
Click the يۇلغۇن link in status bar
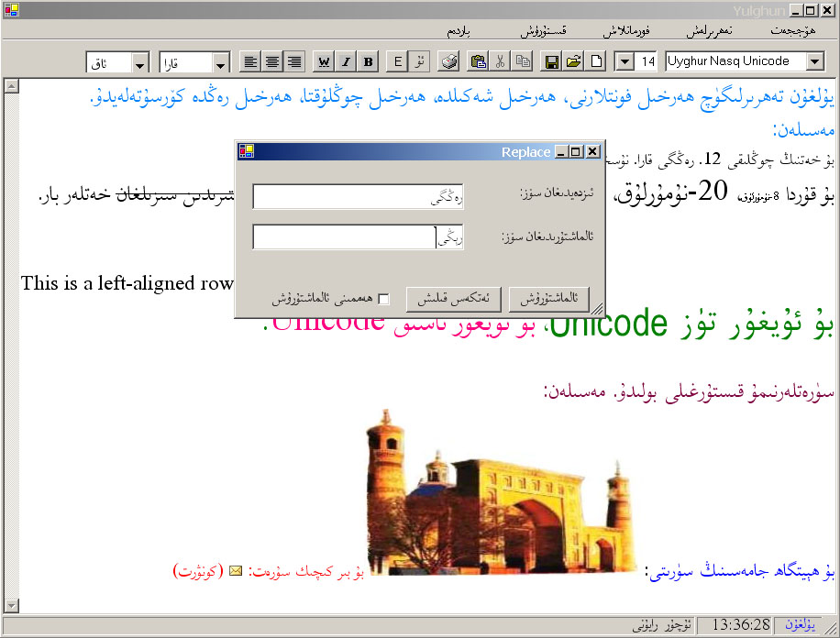(800, 624)
